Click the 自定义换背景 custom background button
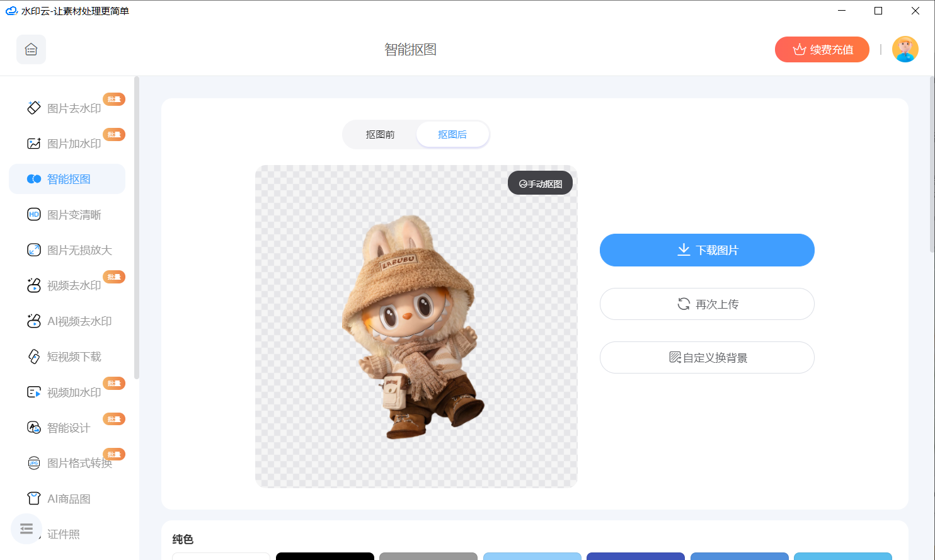This screenshot has width=935, height=560. point(707,357)
